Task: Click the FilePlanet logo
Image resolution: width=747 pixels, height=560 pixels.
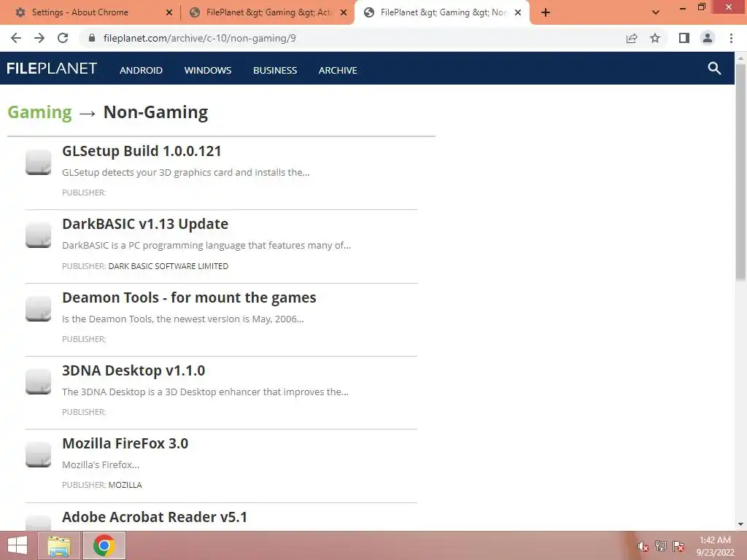Action: click(x=52, y=69)
